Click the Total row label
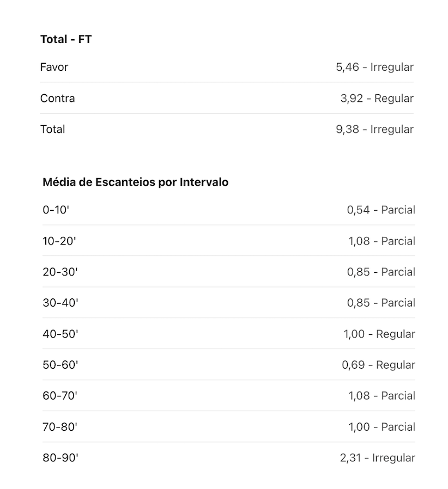This screenshot has width=448, height=489. click(52, 129)
